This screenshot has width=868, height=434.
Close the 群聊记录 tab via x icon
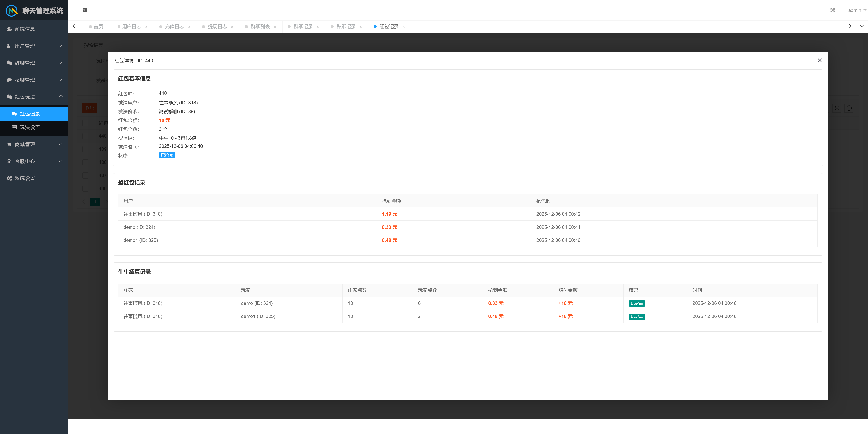point(318,27)
